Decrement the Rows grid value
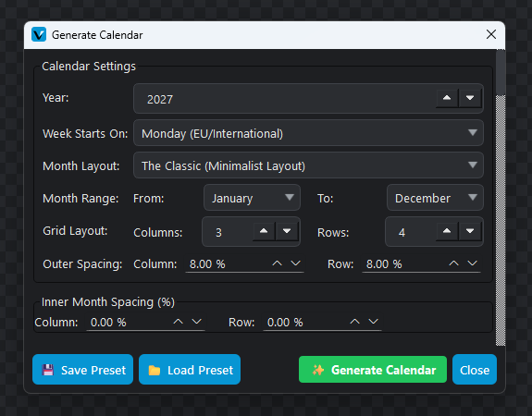This screenshot has height=416, width=532. tap(470, 231)
